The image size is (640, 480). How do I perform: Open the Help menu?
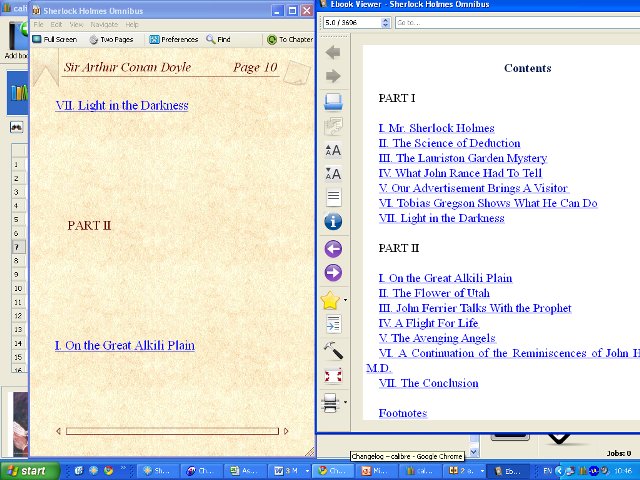[132, 24]
